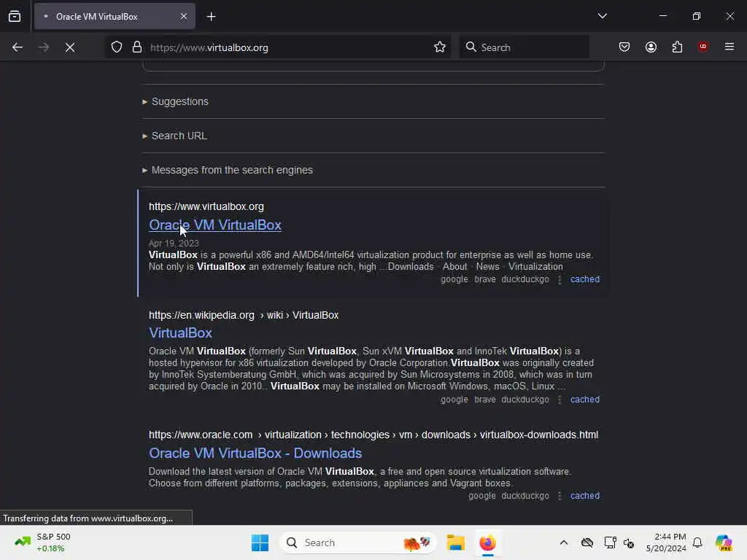The height and width of the screenshot is (560, 747).
Task: Click the Firefox taskbar icon
Action: pos(488,542)
